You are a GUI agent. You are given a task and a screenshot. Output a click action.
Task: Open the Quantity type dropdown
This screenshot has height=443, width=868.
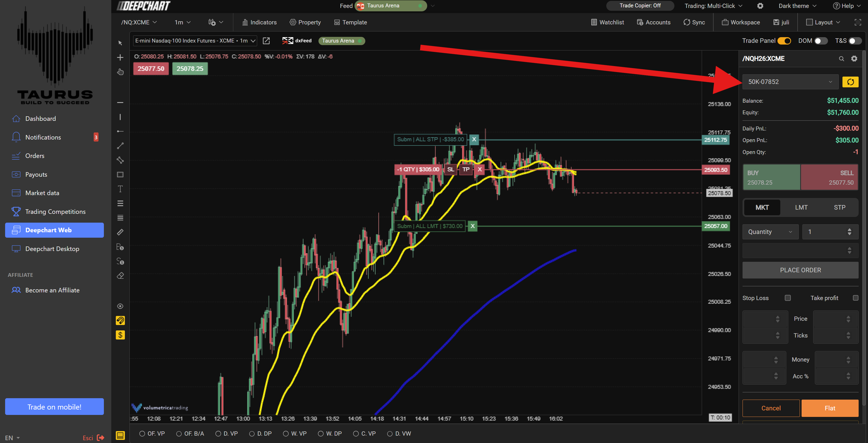[770, 232]
